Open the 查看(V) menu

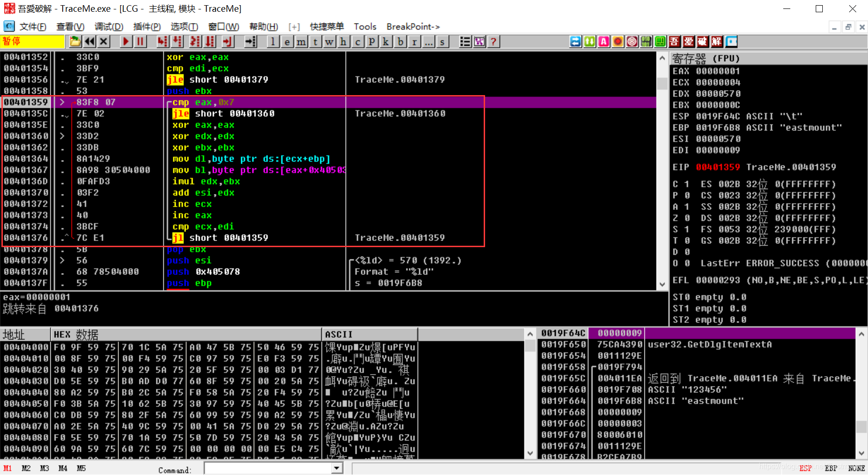(x=70, y=27)
